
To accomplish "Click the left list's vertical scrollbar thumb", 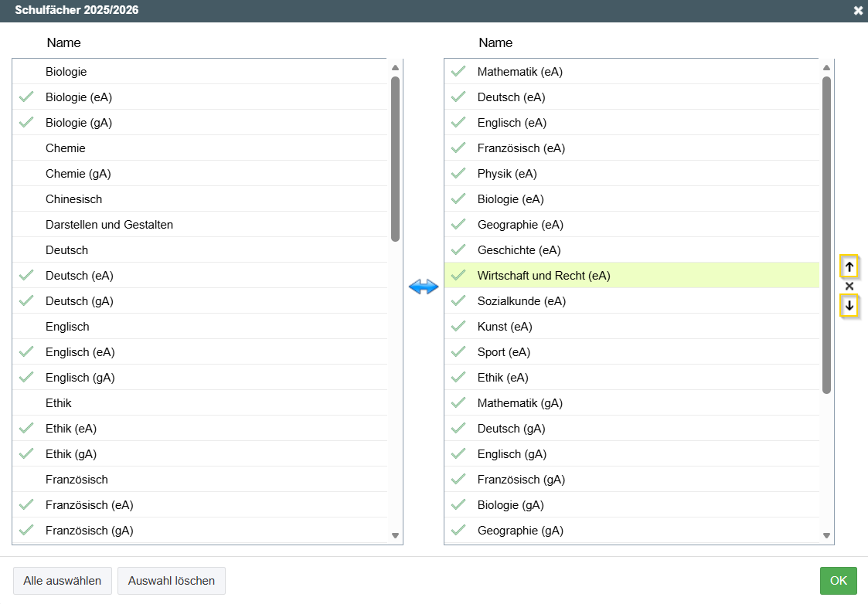I will click(x=395, y=158).
